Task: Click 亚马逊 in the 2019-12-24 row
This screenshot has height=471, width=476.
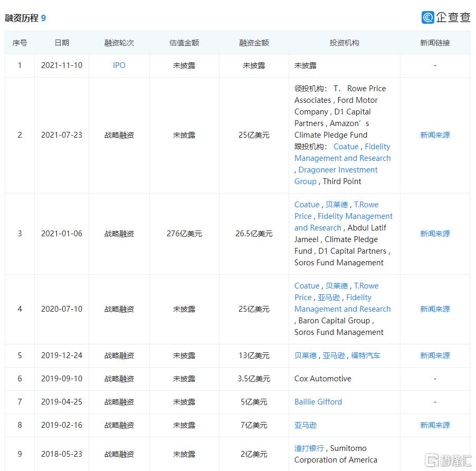Action: pyautogui.click(x=334, y=355)
